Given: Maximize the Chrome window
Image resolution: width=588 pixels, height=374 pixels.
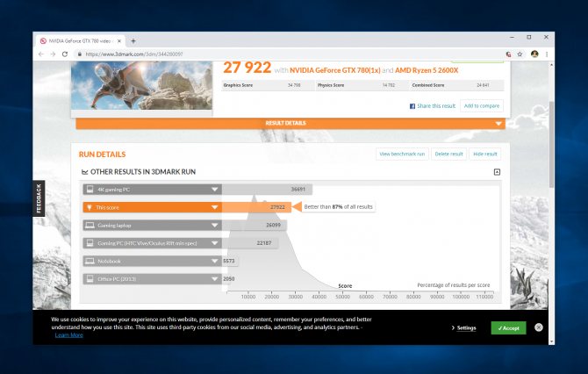Looking at the screenshot, I should pos(529,38).
